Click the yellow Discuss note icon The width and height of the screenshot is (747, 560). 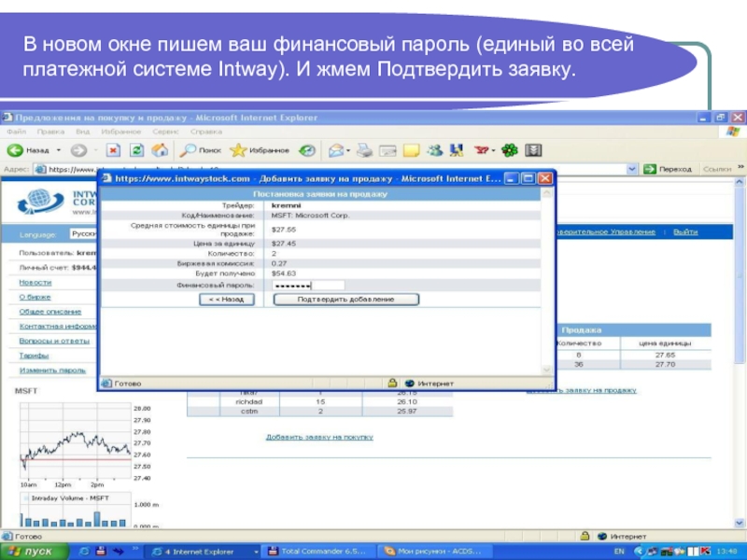(411, 150)
